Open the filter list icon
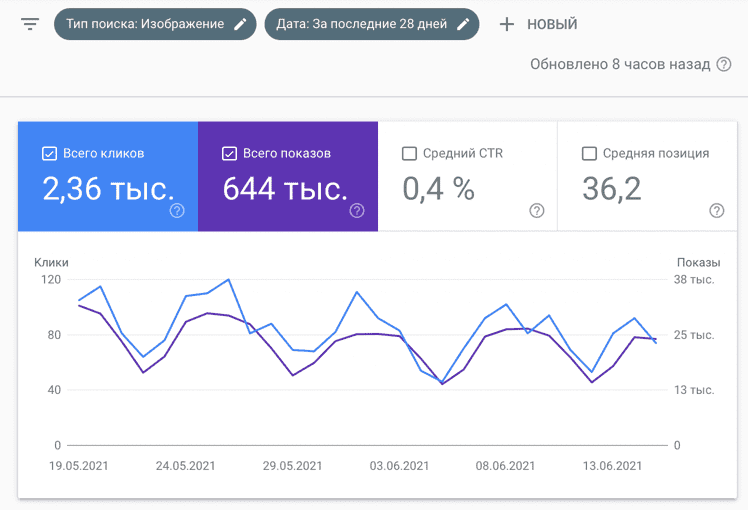This screenshot has height=510, width=748. pos(30,24)
